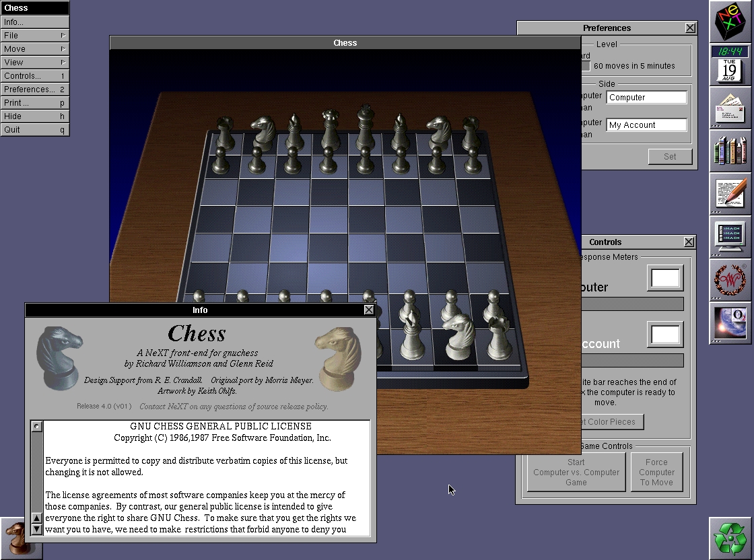754x560 pixels.
Task: Click the "Contact NeXT on any questions" line
Action: (x=234, y=407)
